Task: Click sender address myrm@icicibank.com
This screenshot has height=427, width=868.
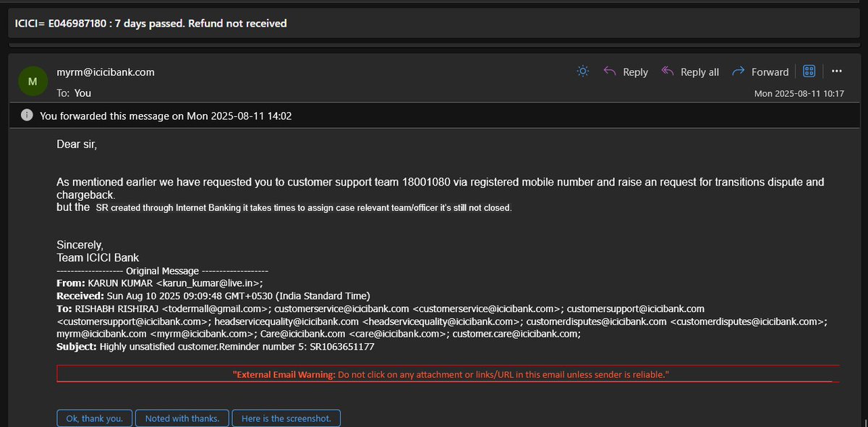Action: click(x=106, y=72)
